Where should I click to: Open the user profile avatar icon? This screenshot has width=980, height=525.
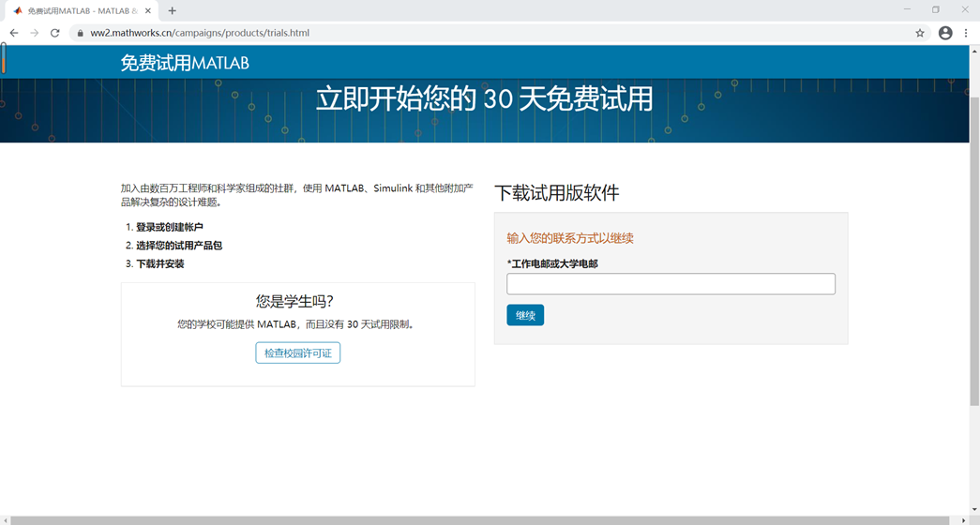click(945, 33)
